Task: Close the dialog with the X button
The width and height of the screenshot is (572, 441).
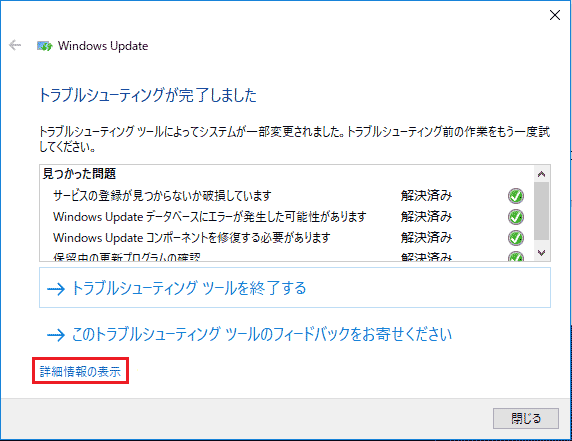Action: (555, 15)
